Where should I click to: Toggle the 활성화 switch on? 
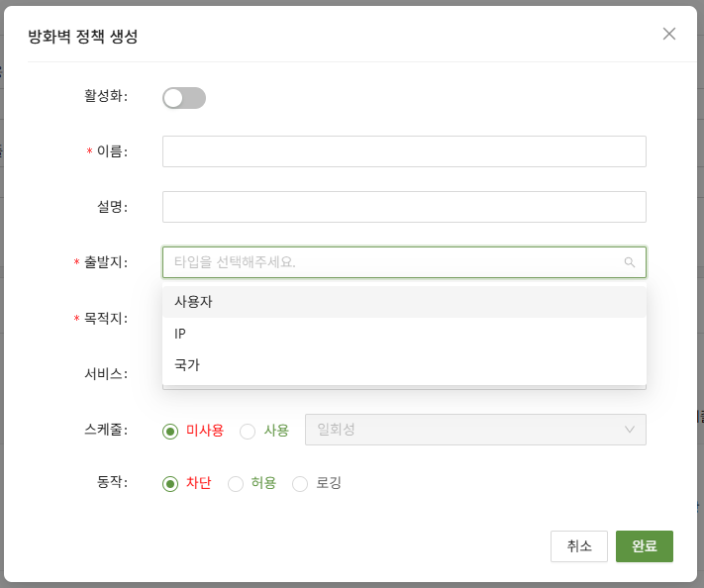184,97
